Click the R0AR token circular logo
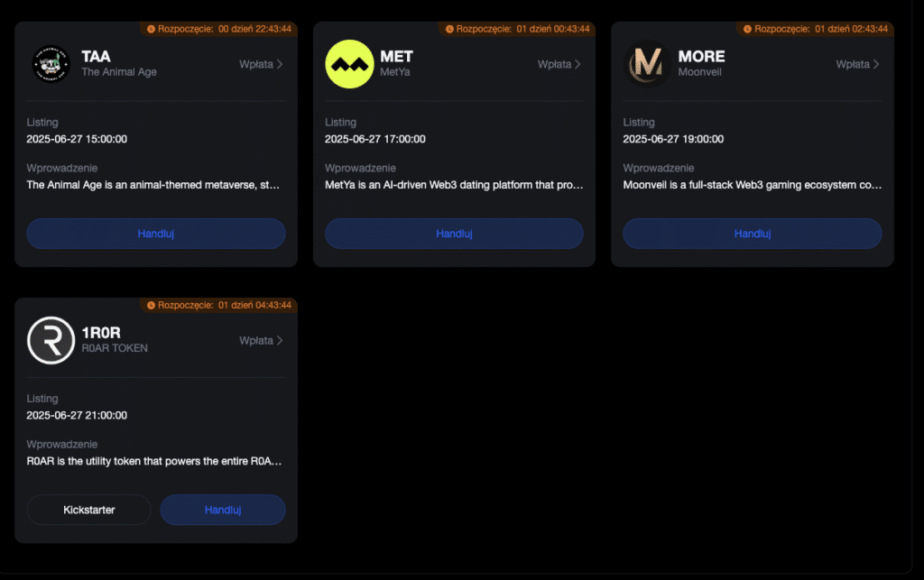Image resolution: width=924 pixels, height=580 pixels. pos(51,340)
